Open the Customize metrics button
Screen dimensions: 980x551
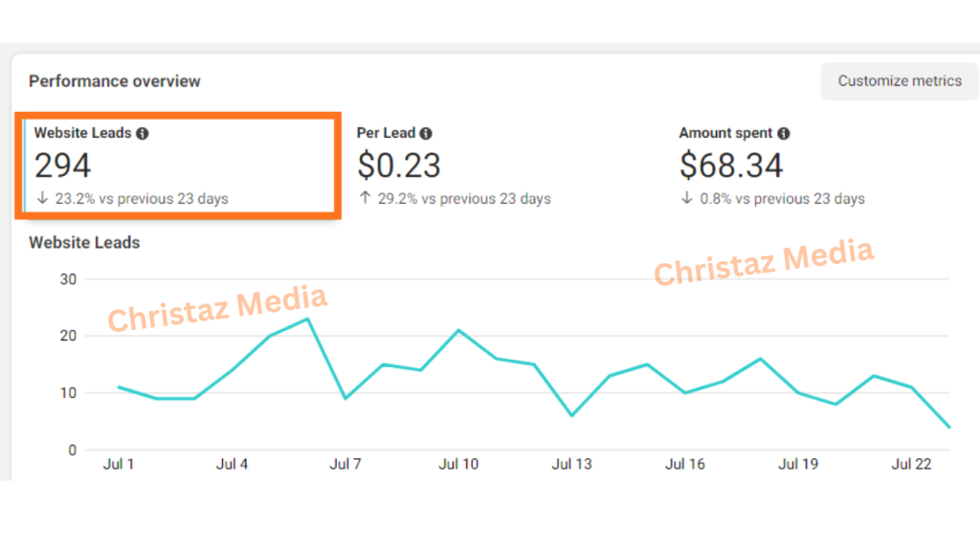click(x=900, y=81)
